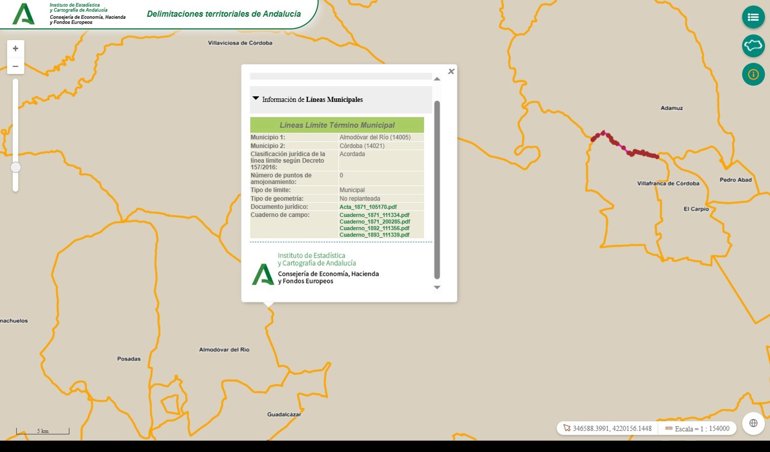Screen dimensions: 770x452
Task: Open the layers list menu button
Action: [x=752, y=17]
